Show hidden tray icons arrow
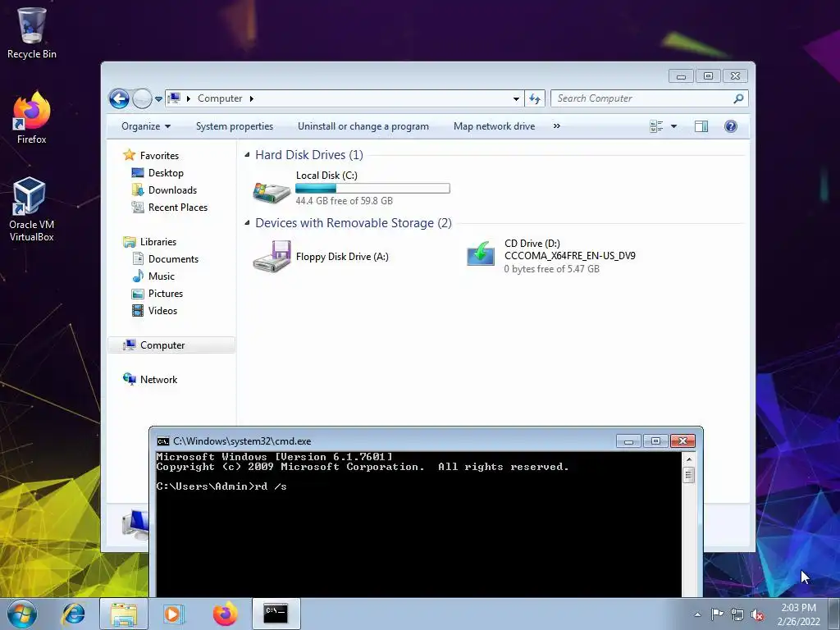The image size is (840, 630). pyautogui.click(x=697, y=614)
